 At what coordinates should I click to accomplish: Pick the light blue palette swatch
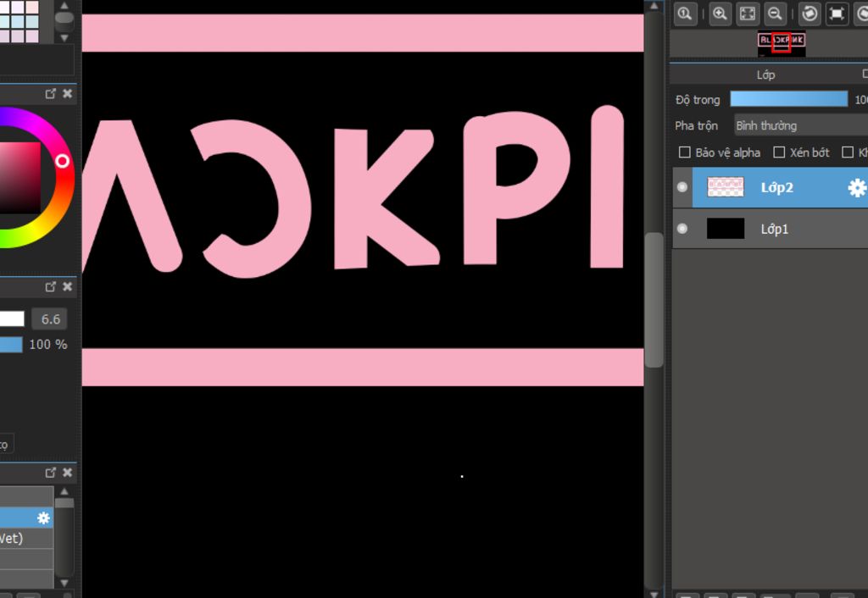click(x=18, y=21)
